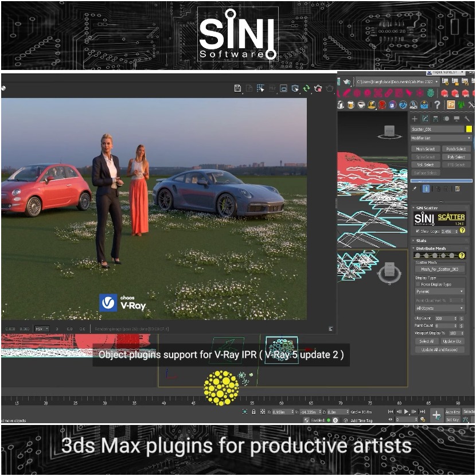Open the All Objects dropdown
476x476 pixels.
[440, 308]
